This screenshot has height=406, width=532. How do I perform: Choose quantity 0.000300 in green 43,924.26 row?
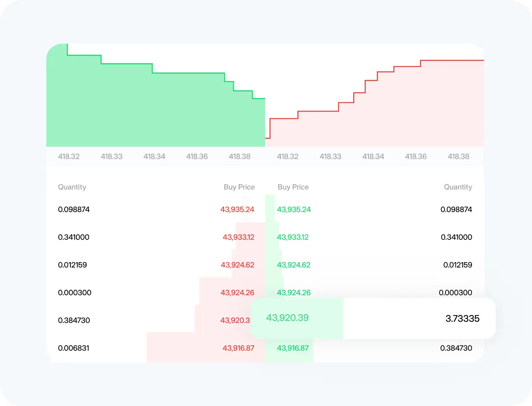point(455,292)
